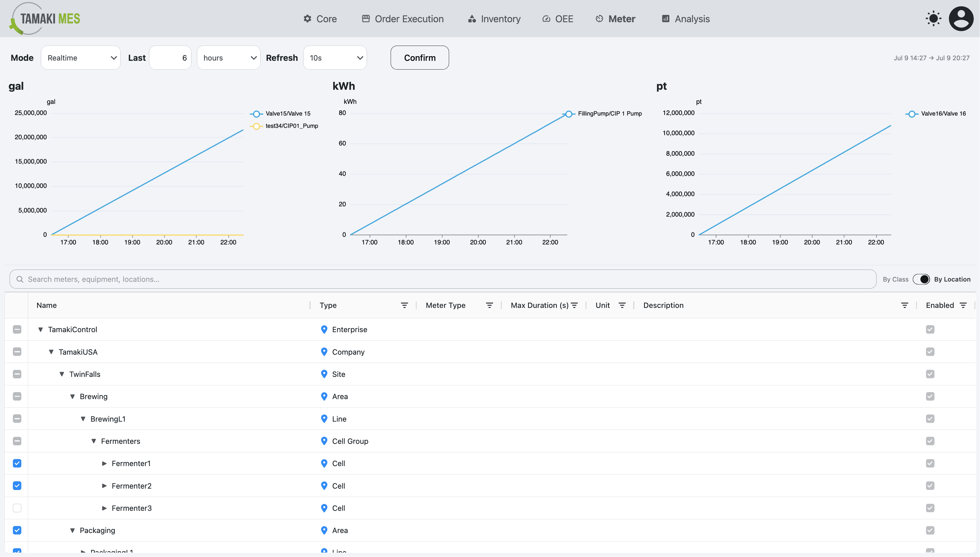Sort by the Description column header
Image resolution: width=980 pixels, height=557 pixels.
pyautogui.click(x=663, y=305)
